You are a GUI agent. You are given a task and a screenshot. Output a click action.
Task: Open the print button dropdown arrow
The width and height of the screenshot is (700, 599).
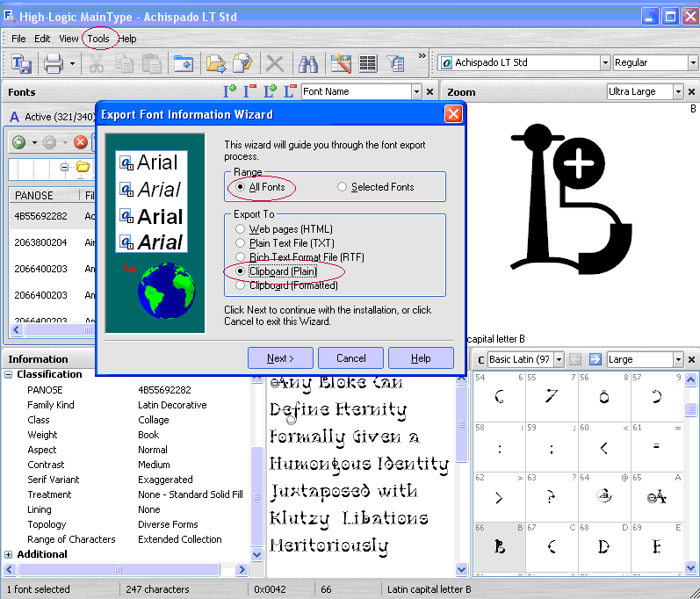point(72,64)
